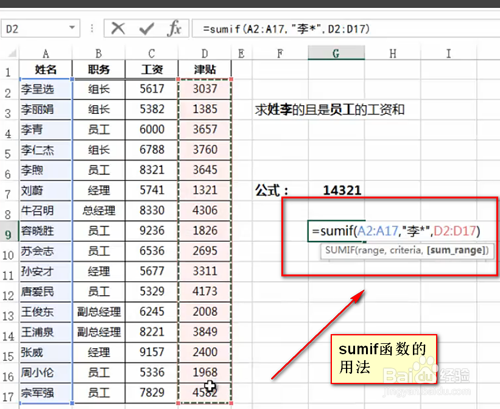Select name cell 孙安才
The width and height of the screenshot is (500, 409).
pos(46,271)
